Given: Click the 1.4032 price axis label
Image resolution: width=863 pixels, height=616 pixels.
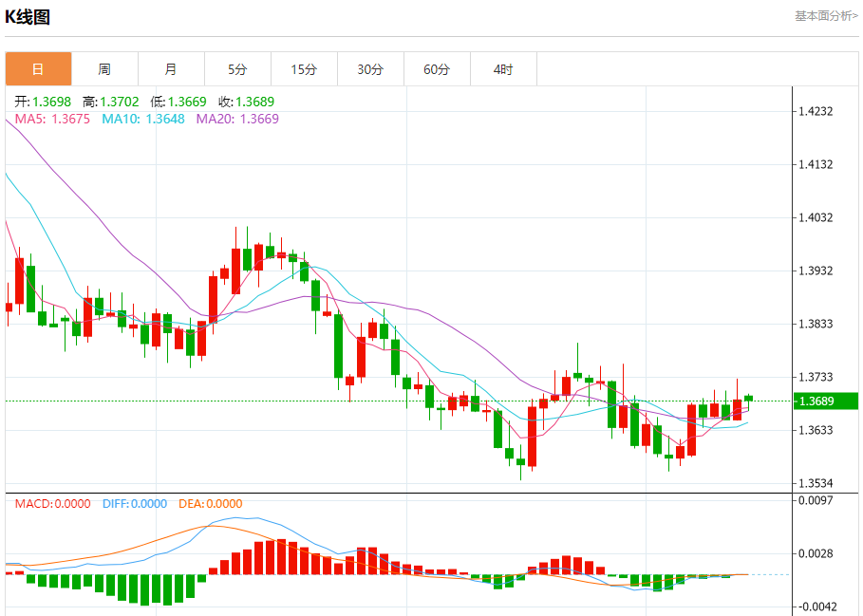Looking at the screenshot, I should [816, 217].
